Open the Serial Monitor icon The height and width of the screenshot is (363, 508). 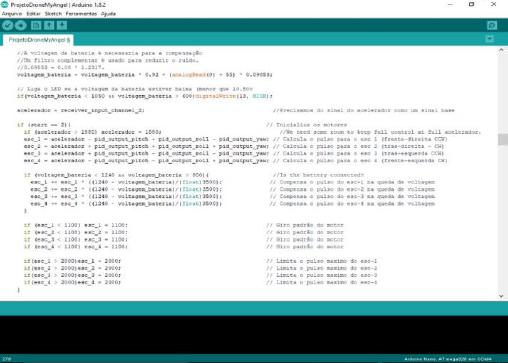click(x=492, y=25)
